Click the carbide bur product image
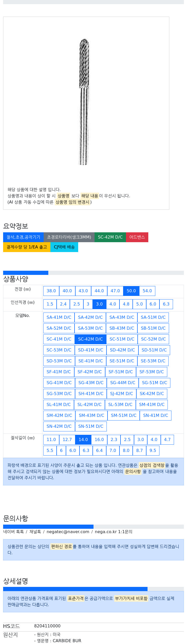 [84, 102]
